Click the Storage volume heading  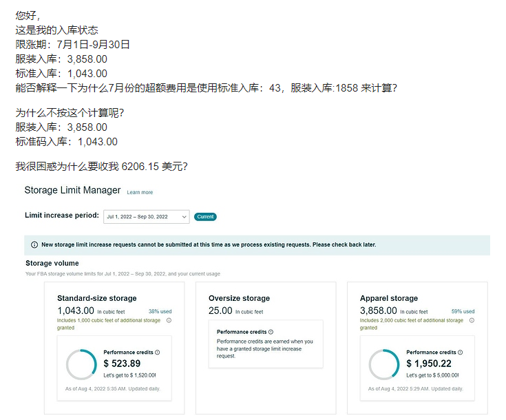[52, 263]
